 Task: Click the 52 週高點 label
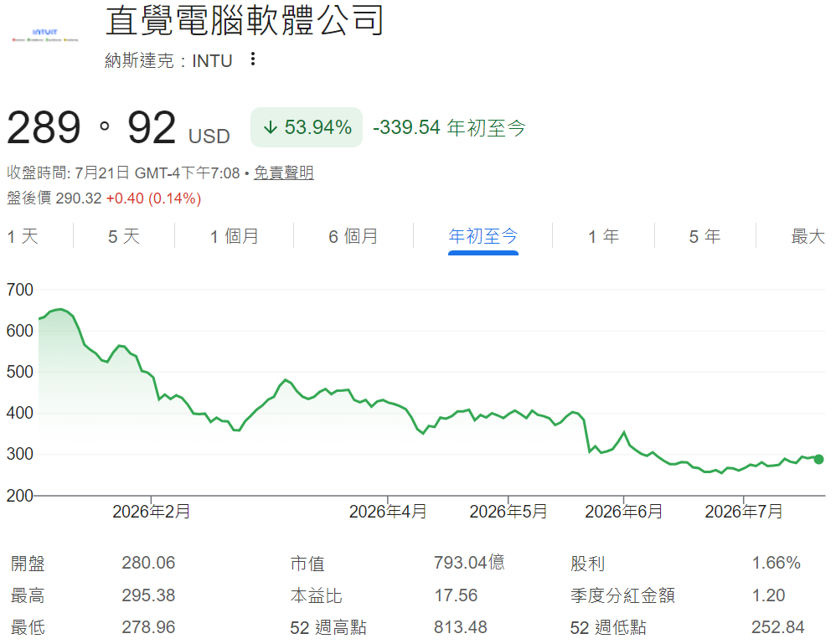(x=328, y=627)
